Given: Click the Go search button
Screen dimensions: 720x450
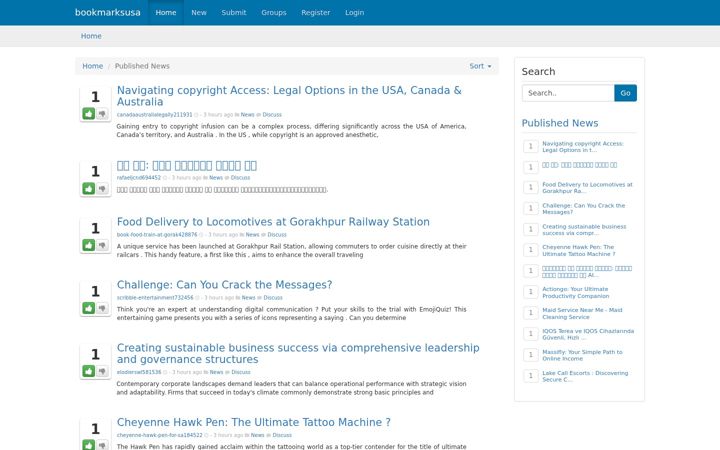Looking at the screenshot, I should coord(625,93).
